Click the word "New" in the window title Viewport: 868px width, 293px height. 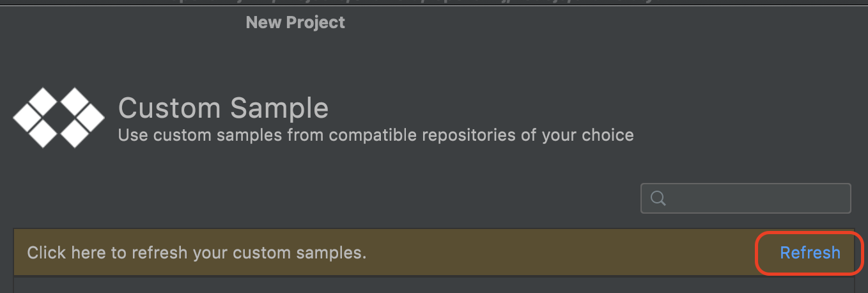[262, 22]
